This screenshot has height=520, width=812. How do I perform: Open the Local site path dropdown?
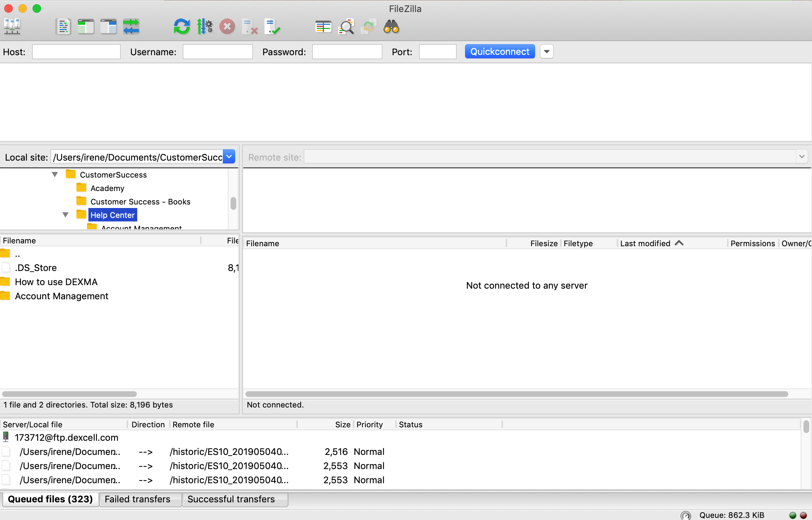tap(229, 157)
